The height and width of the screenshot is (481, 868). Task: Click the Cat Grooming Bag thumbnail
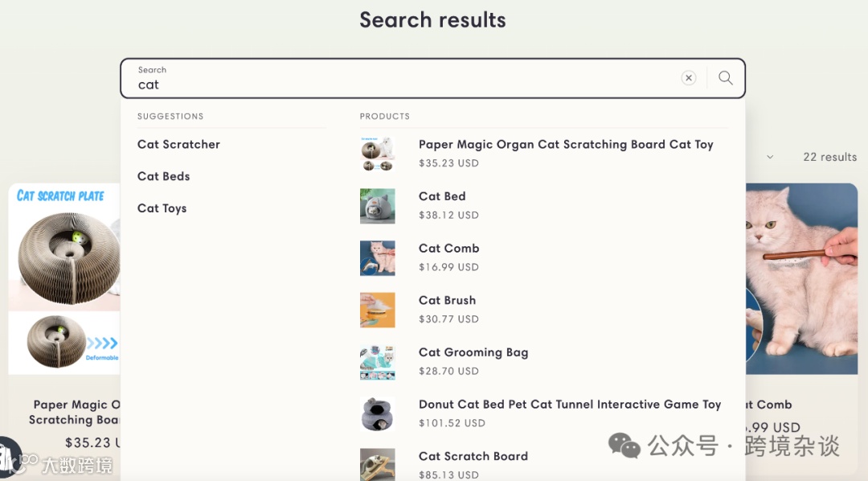pos(377,362)
